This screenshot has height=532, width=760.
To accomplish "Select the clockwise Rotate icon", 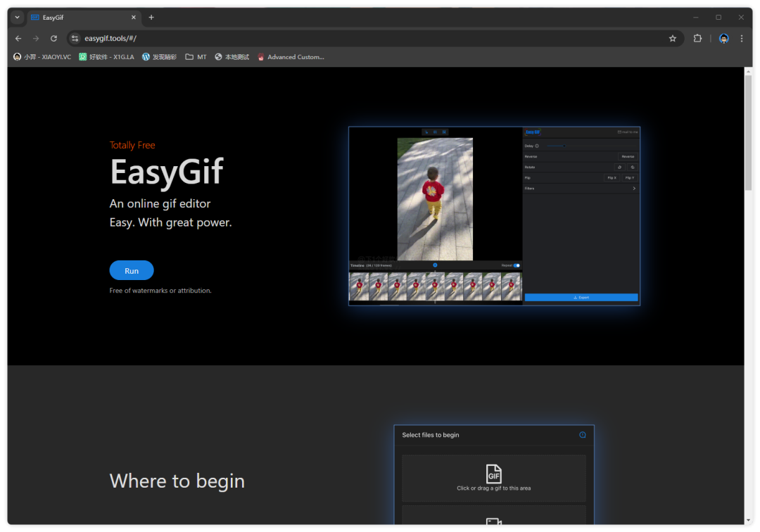I will 620,167.
